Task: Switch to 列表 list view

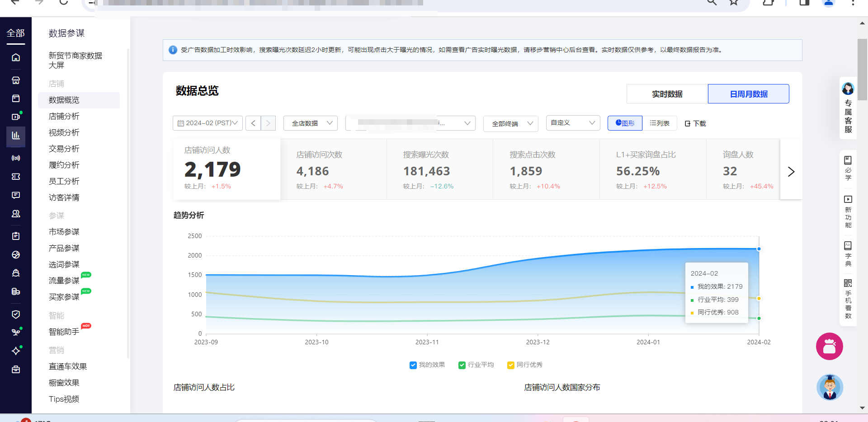Action: (x=660, y=123)
